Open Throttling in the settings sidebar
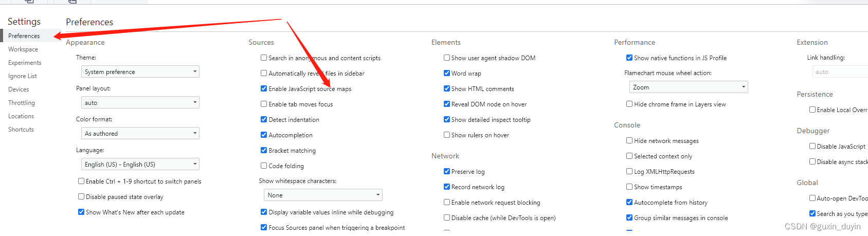 point(22,103)
